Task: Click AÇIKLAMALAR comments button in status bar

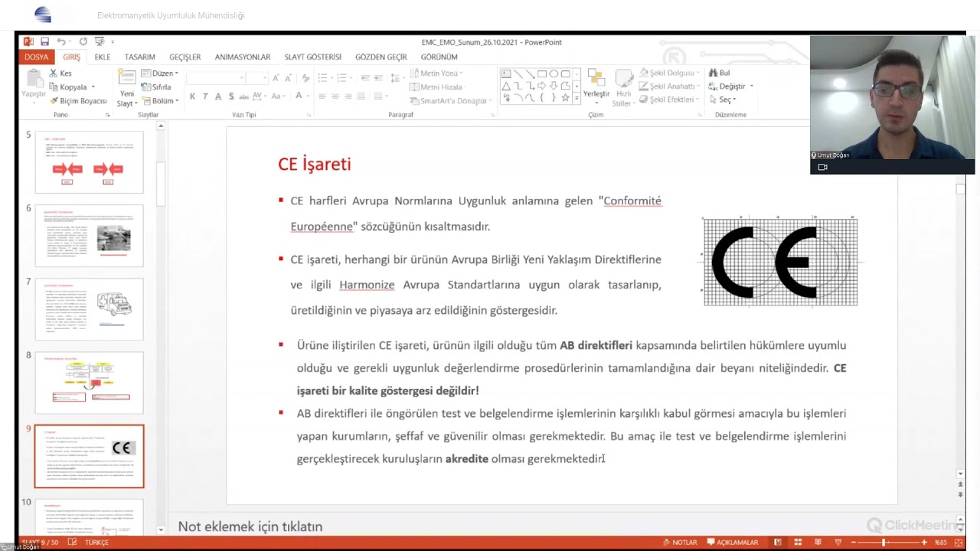Action: point(733,543)
